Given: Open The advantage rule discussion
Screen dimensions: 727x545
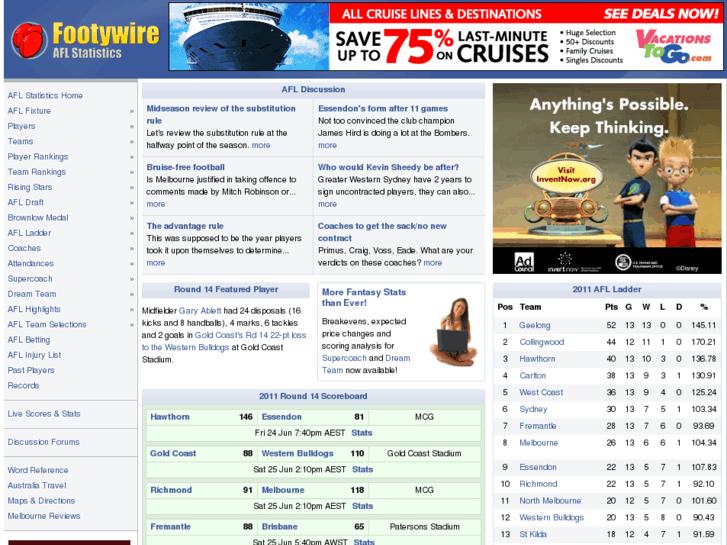Looking at the screenshot, I should 185,226.
